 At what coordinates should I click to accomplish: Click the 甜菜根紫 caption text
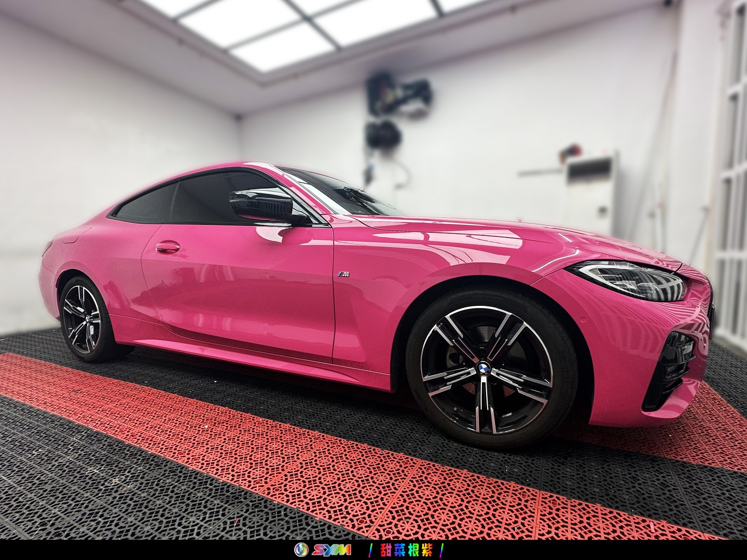click(x=406, y=550)
